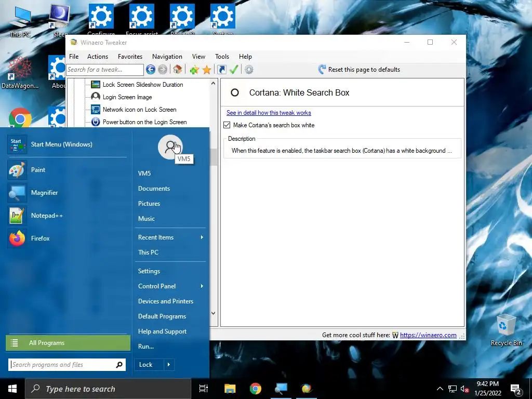The image size is (532, 399).
Task: Click the Lock button
Action: [x=149, y=365]
